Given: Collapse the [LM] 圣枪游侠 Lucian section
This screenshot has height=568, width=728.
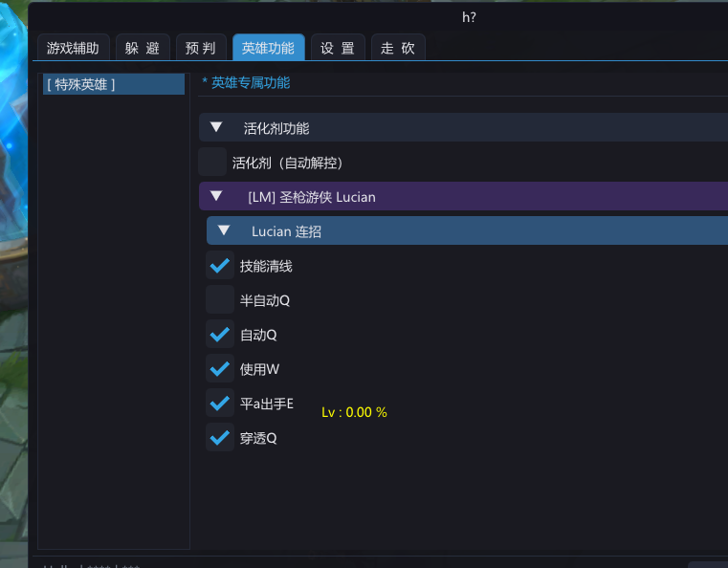Looking at the screenshot, I should pyautogui.click(x=216, y=196).
